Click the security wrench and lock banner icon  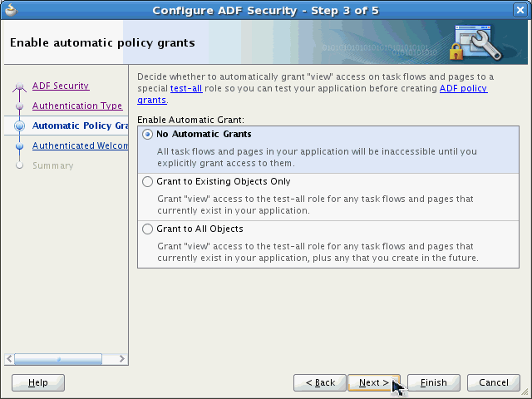[475, 42]
